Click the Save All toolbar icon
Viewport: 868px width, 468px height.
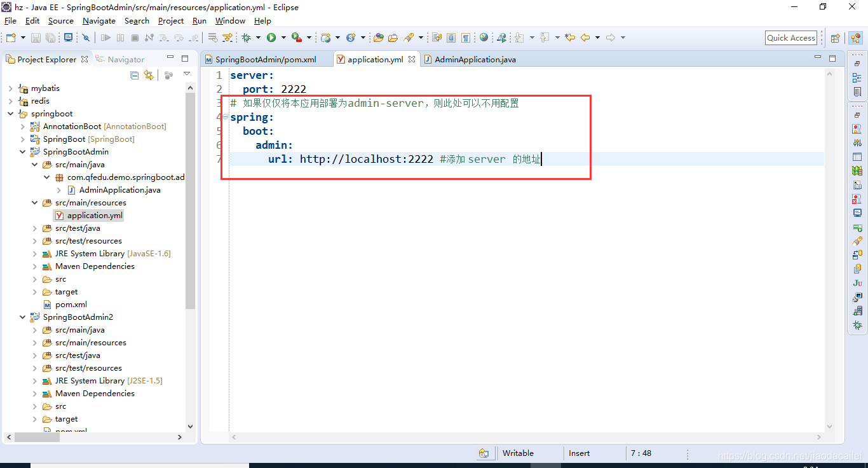[x=50, y=38]
